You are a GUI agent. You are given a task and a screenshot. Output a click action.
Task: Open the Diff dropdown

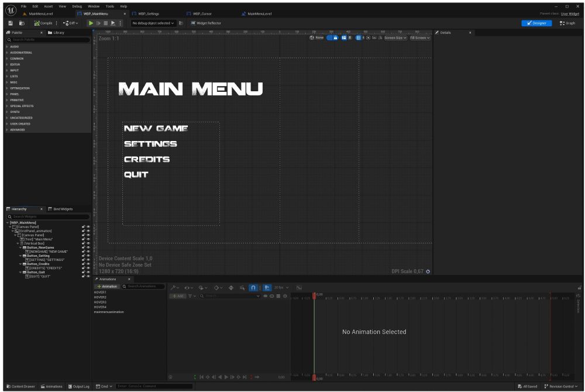pos(71,23)
